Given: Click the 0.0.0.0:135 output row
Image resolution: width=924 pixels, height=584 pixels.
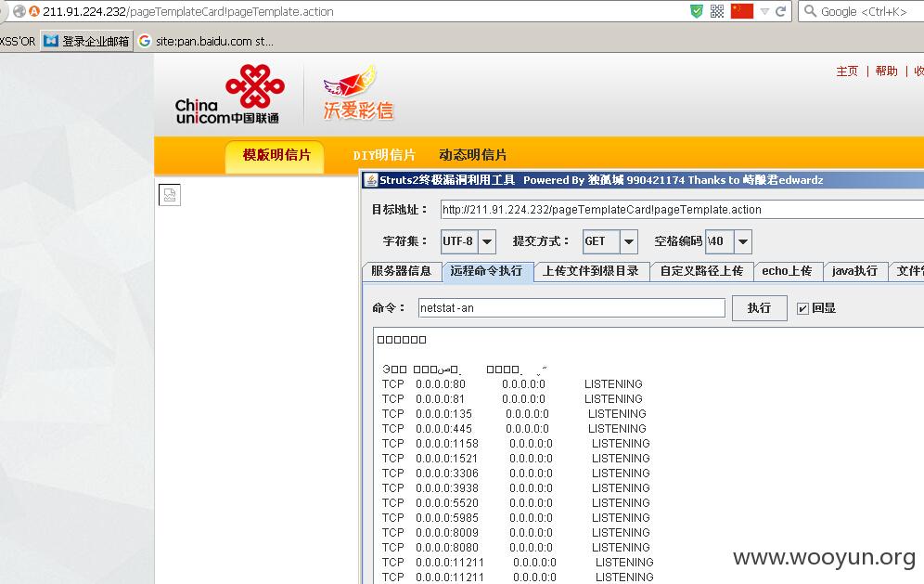Looking at the screenshot, I should coord(515,414).
